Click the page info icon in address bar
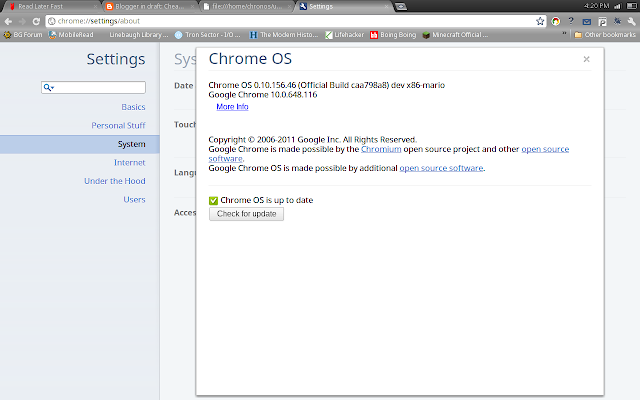 click(x=52, y=21)
